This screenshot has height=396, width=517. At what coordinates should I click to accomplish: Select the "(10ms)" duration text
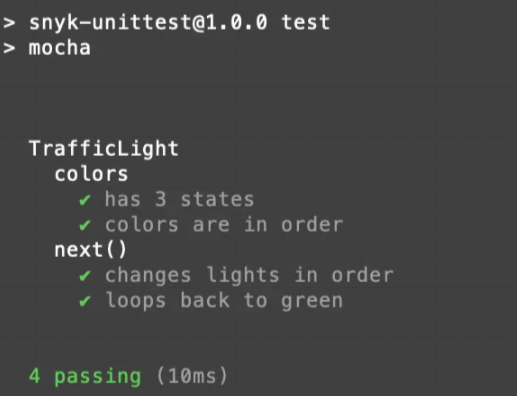pyautogui.click(x=192, y=376)
